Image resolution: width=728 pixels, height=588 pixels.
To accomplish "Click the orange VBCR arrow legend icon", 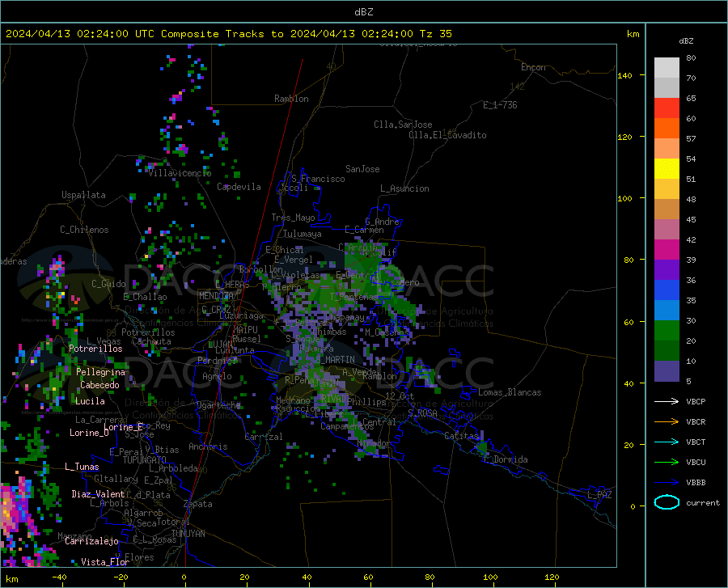I will (667, 422).
